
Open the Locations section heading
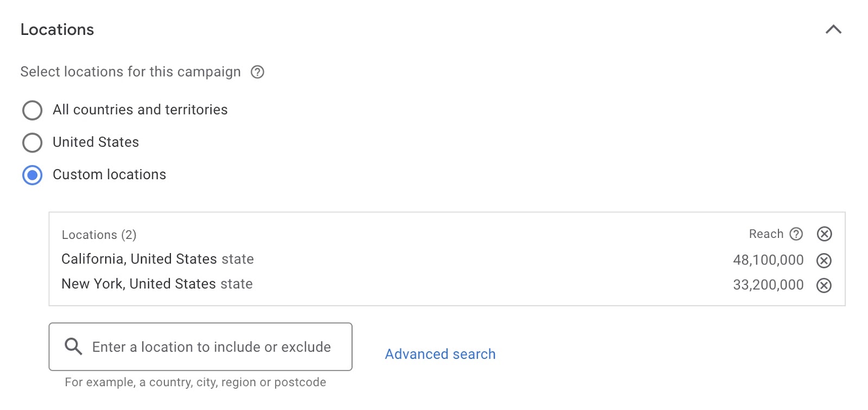tap(57, 29)
